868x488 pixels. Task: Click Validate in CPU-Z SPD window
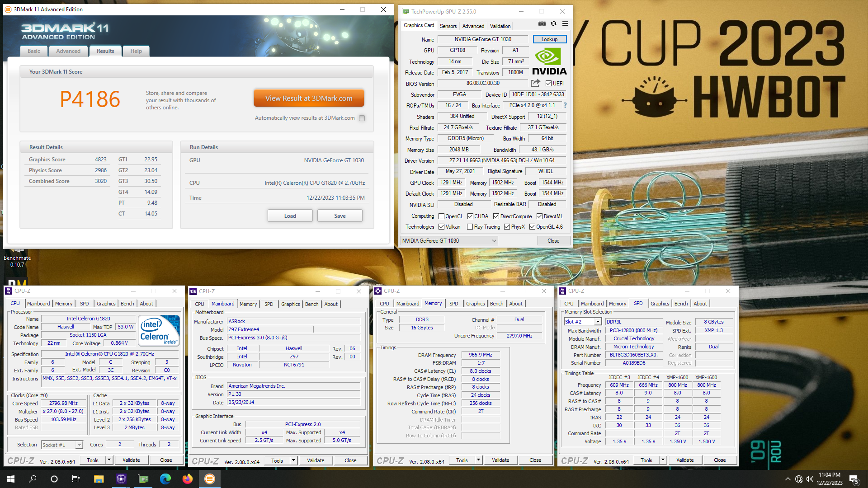(685, 460)
